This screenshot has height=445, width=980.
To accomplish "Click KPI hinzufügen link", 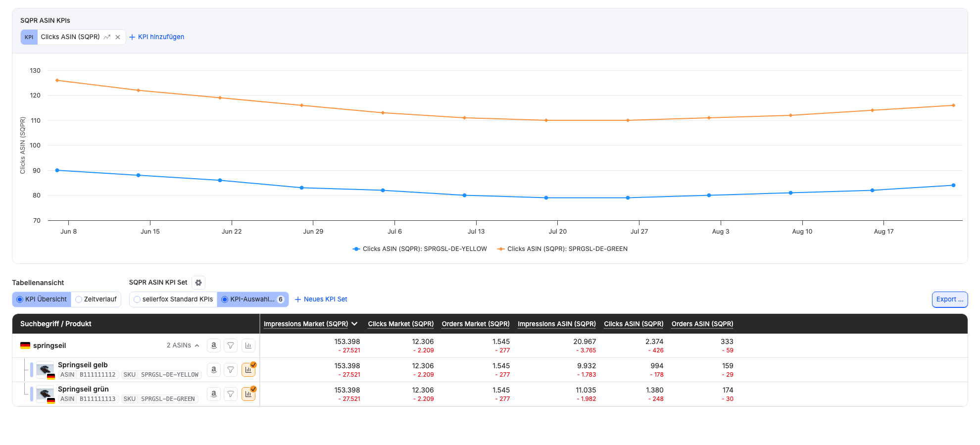I will pyautogui.click(x=156, y=37).
